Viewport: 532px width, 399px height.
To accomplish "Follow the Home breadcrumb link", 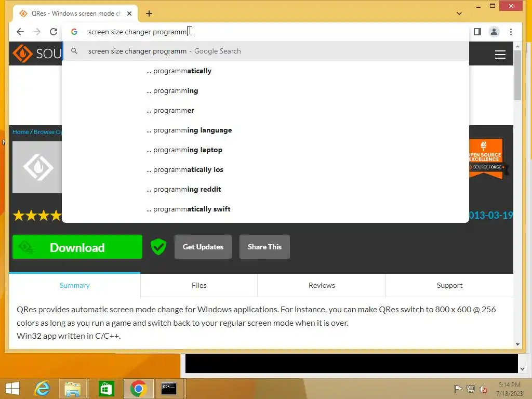I will (x=21, y=132).
